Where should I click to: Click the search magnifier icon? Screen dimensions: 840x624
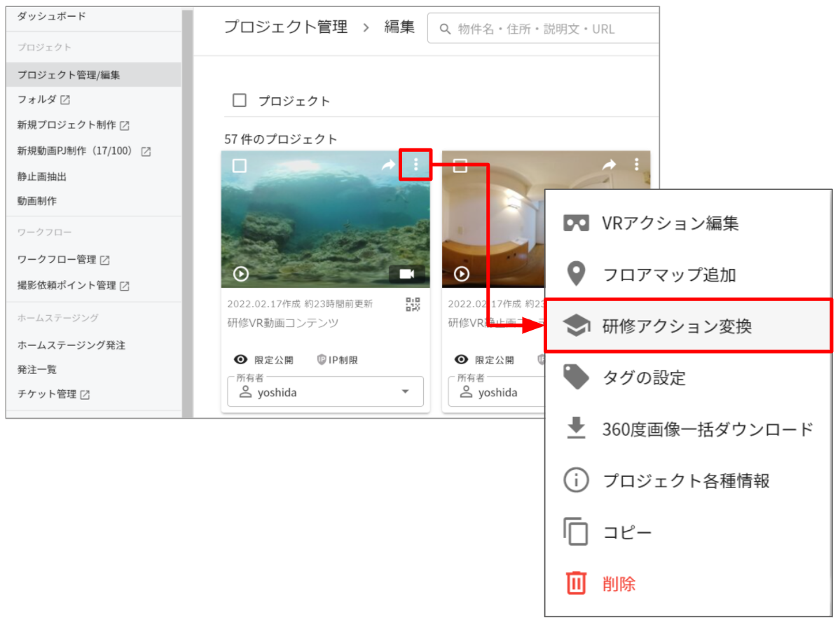pos(445,29)
